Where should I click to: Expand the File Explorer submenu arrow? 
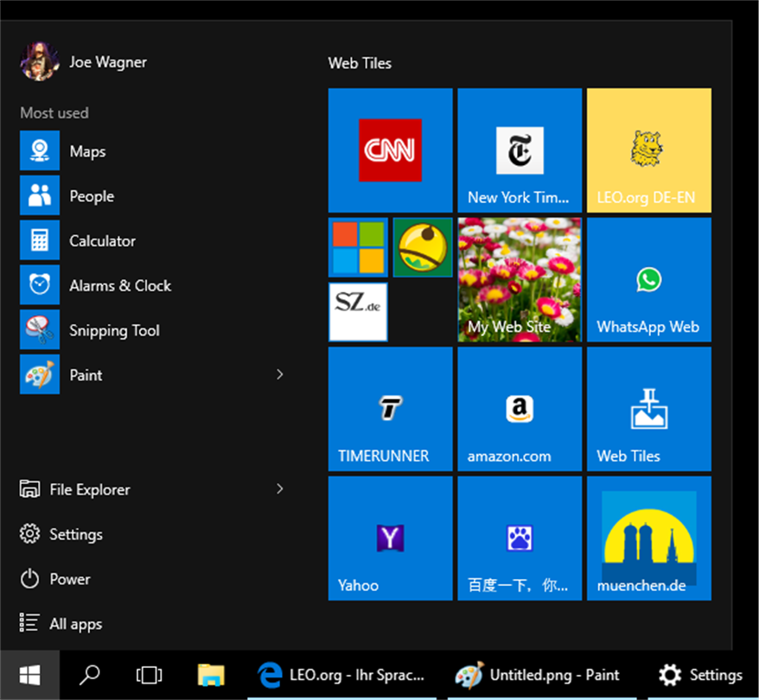[x=280, y=489]
